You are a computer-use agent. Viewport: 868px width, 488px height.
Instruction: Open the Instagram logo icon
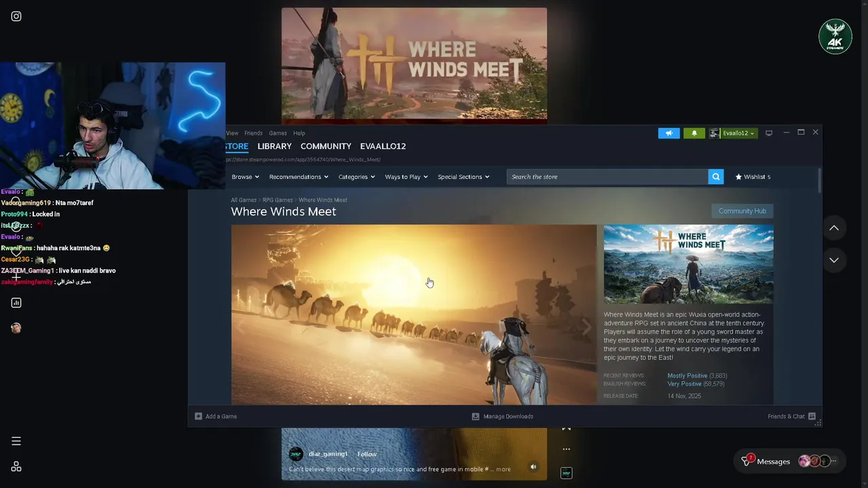16,16
